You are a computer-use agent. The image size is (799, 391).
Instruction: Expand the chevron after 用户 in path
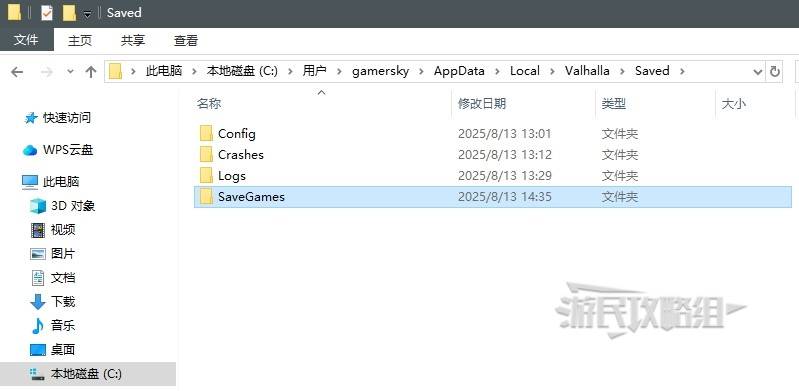[x=339, y=71]
